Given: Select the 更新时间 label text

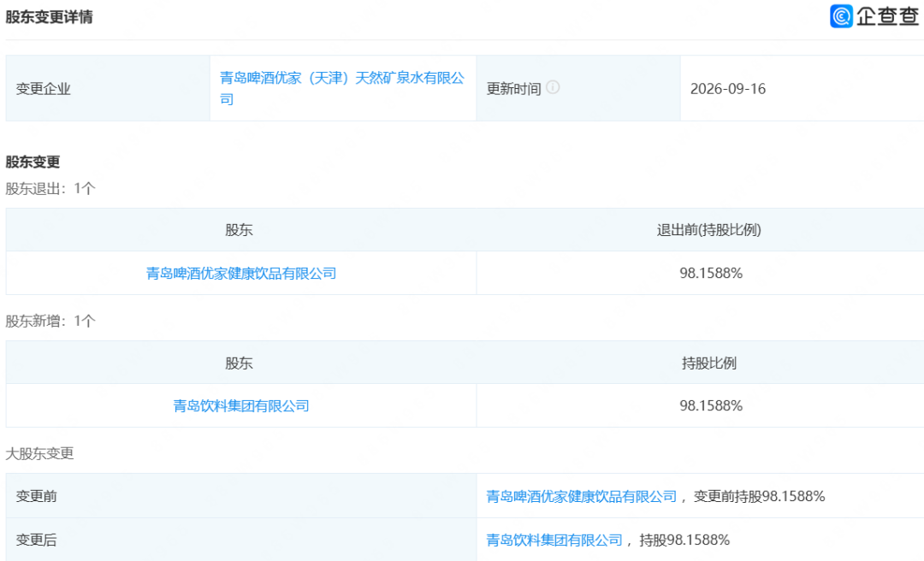Looking at the screenshot, I should point(513,89).
